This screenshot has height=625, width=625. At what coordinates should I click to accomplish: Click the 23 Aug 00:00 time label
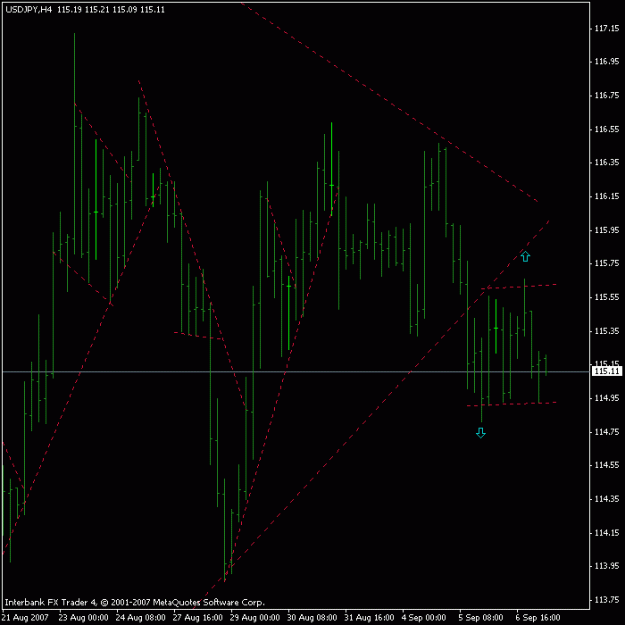83,618
